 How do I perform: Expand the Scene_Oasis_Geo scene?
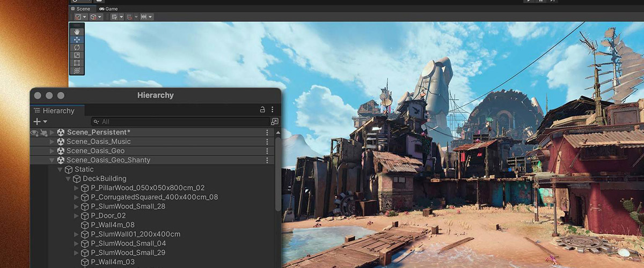[x=52, y=151]
